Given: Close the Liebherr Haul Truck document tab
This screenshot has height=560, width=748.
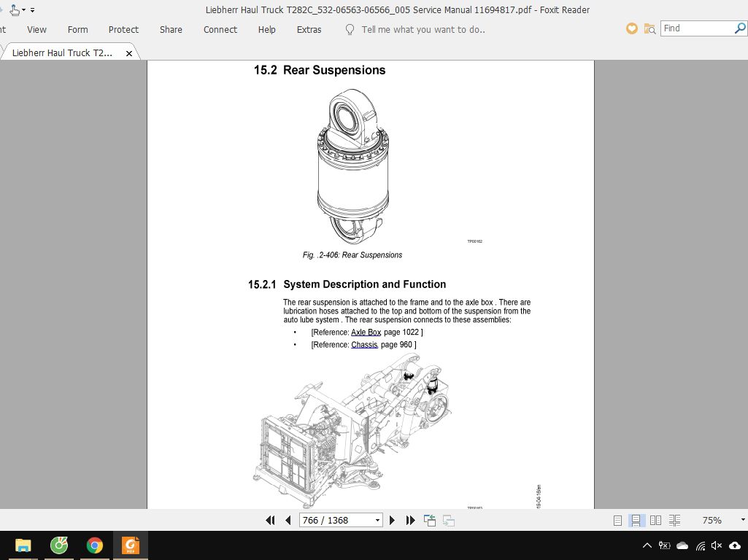Looking at the screenshot, I should tap(128, 53).
